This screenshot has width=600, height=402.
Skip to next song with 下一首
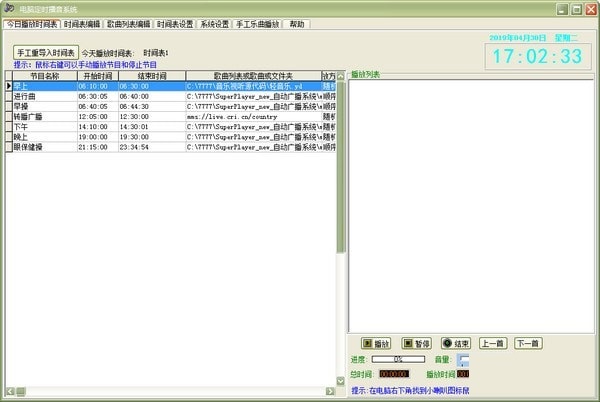tap(528, 343)
